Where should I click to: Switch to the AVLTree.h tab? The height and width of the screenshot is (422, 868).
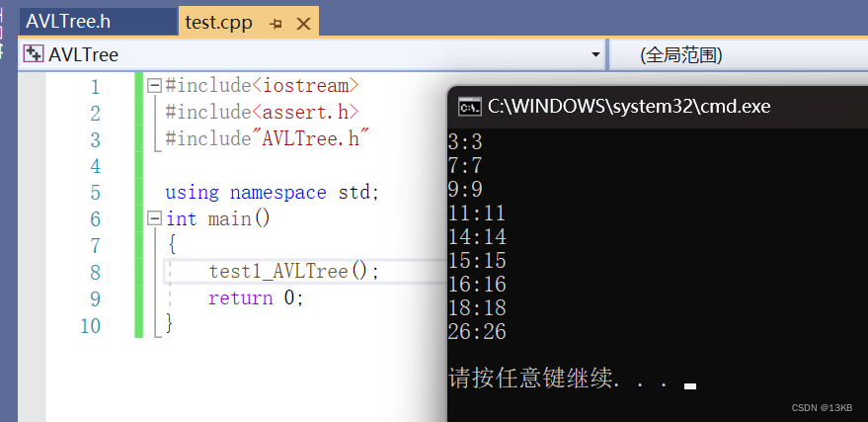click(98, 22)
